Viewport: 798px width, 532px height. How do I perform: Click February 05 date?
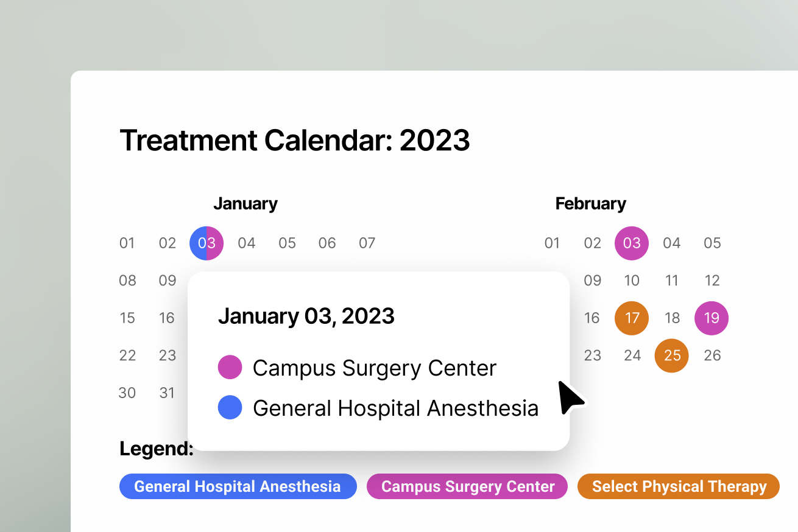click(x=712, y=243)
